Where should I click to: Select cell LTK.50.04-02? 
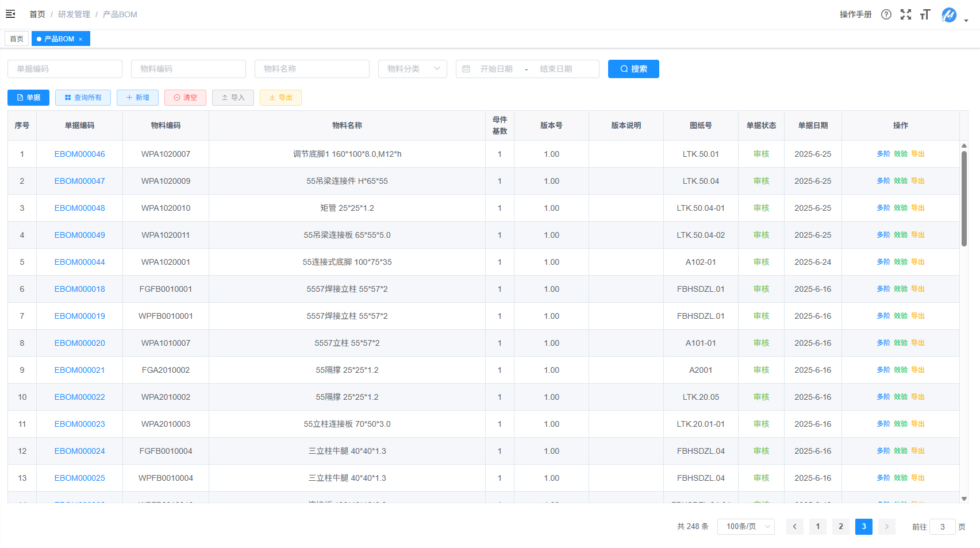(x=701, y=235)
